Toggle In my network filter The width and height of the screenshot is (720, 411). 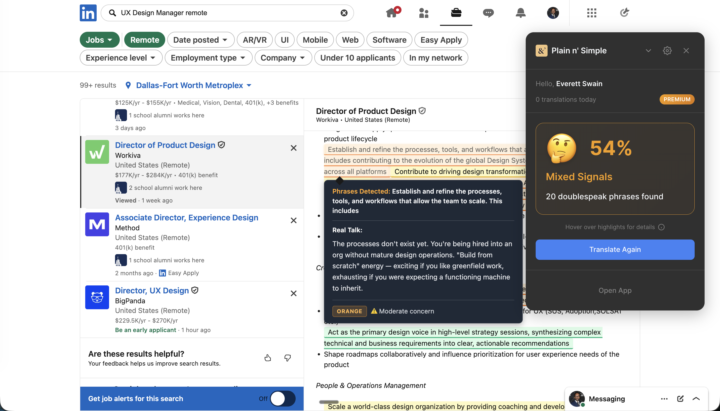pos(435,58)
